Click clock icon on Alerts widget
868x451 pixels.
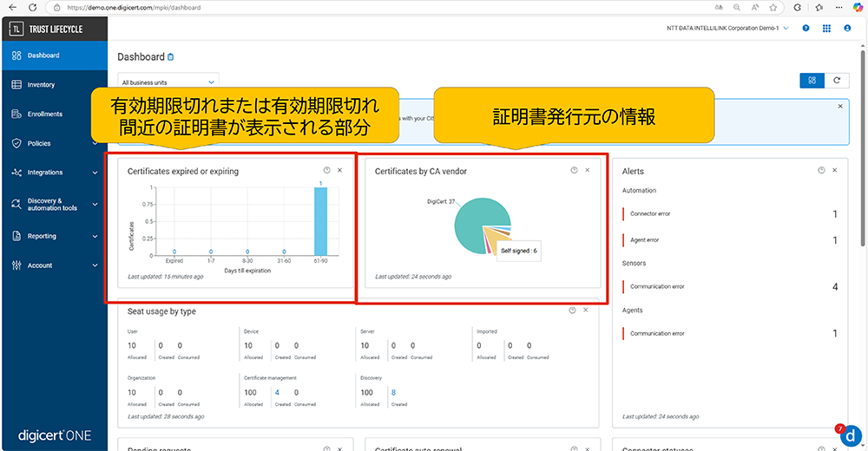[x=821, y=171]
